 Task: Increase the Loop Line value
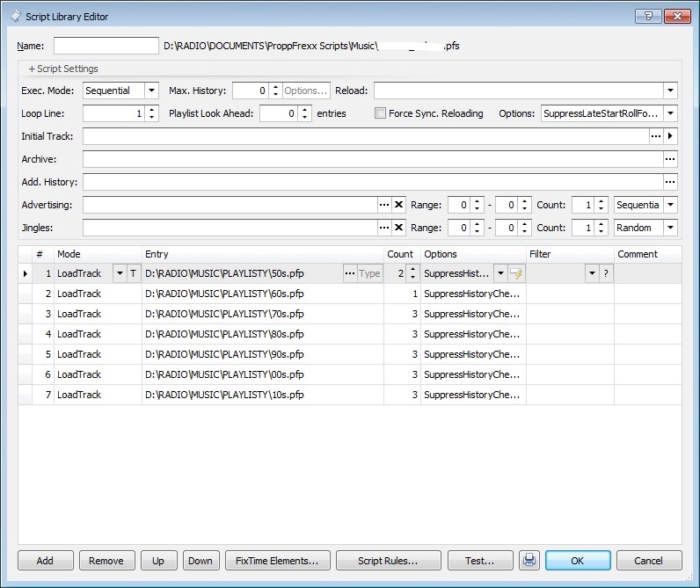pos(152,110)
